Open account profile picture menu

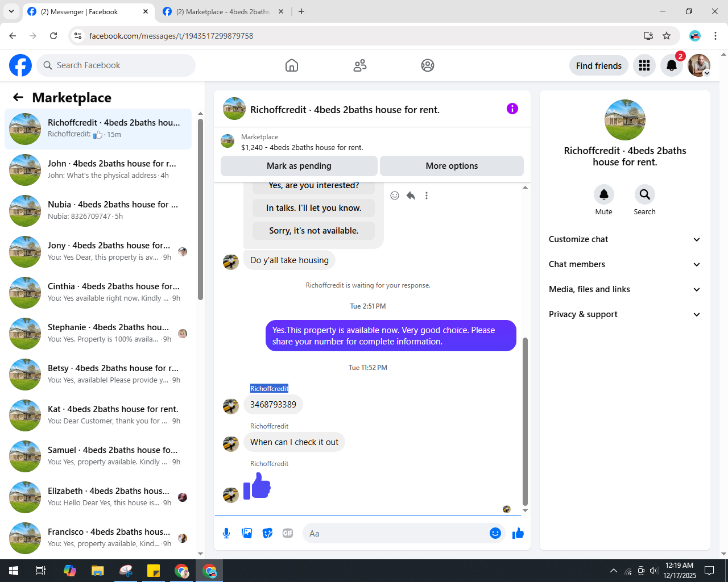(699, 65)
